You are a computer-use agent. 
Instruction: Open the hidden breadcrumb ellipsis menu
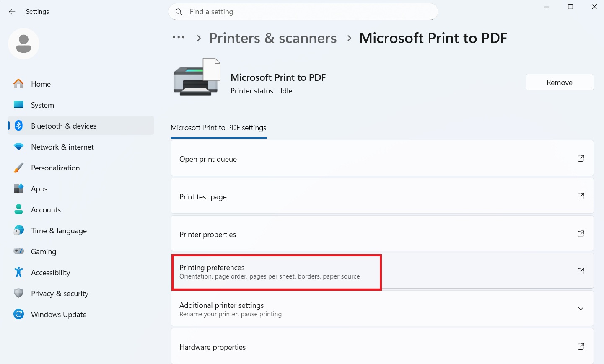pos(179,38)
